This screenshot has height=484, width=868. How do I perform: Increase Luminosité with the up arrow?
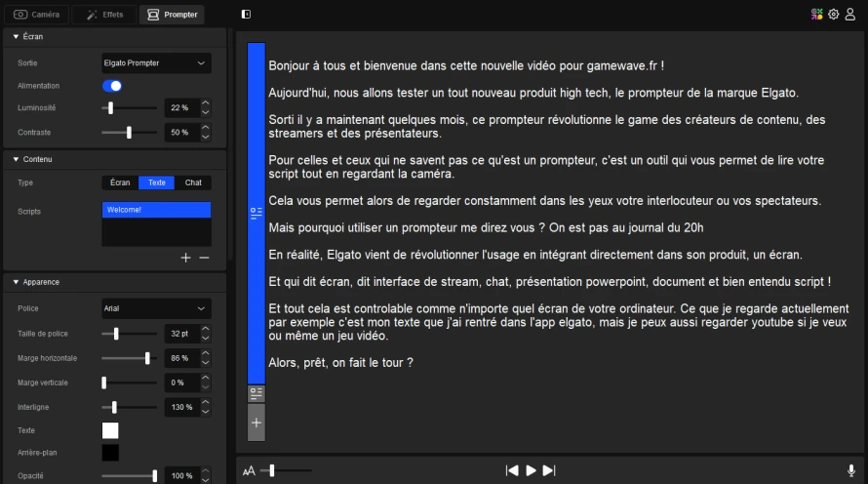pos(206,103)
